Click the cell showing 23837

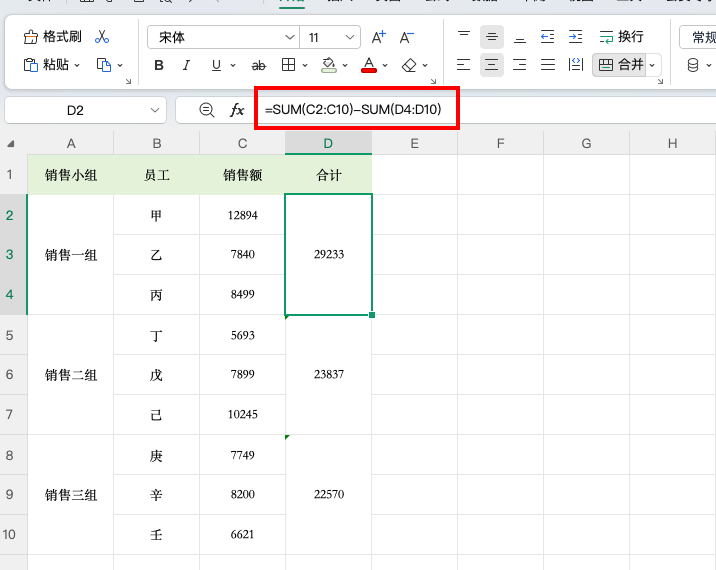click(x=329, y=375)
